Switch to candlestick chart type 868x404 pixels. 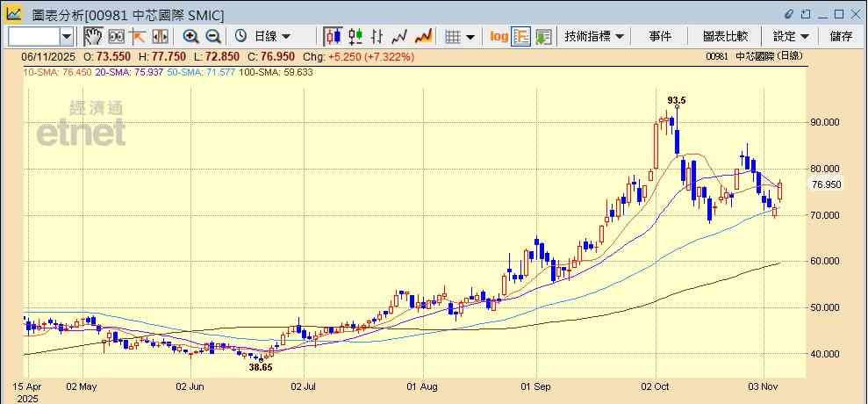(333, 36)
